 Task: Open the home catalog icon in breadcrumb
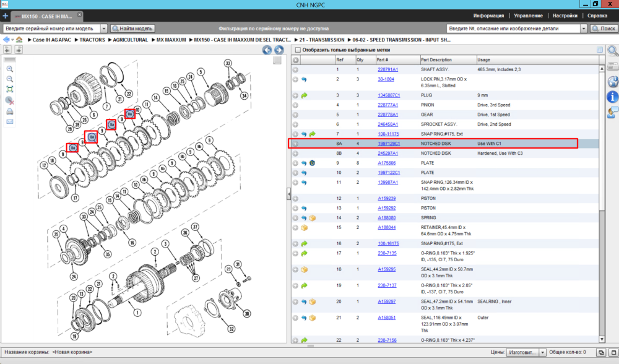pyautogui.click(x=19, y=40)
